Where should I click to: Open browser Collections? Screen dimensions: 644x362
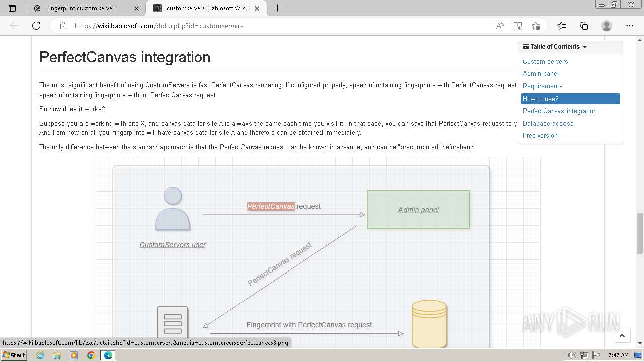point(584,26)
